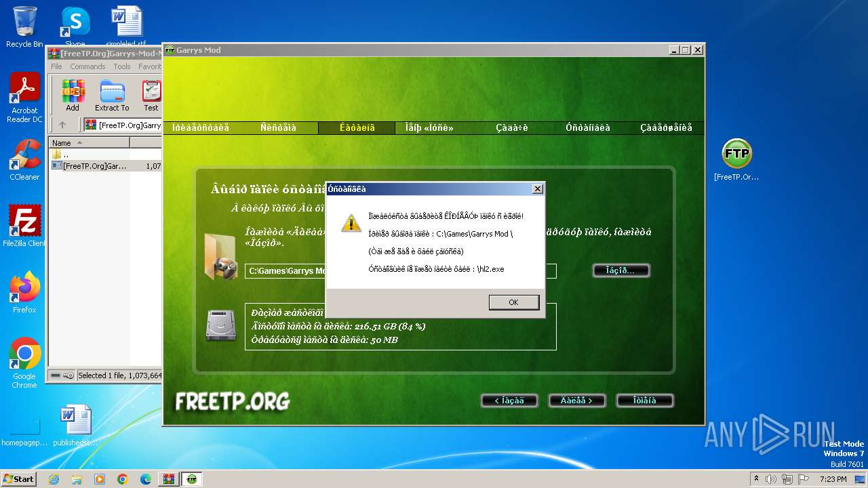Open the Commands menu in WinRAR
The width and height of the screenshot is (868, 488).
(87, 66)
